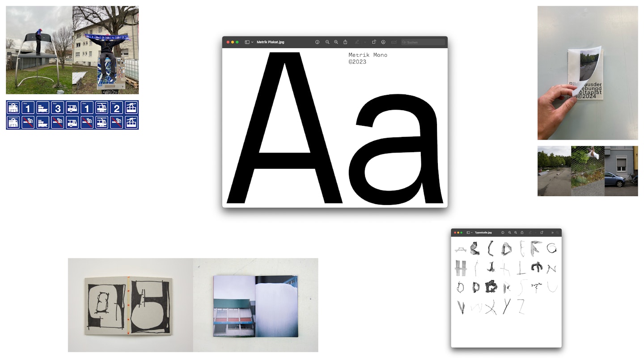
Task: Expand the sidebar view options chevron in Metrik Plakat
Action: (252, 42)
